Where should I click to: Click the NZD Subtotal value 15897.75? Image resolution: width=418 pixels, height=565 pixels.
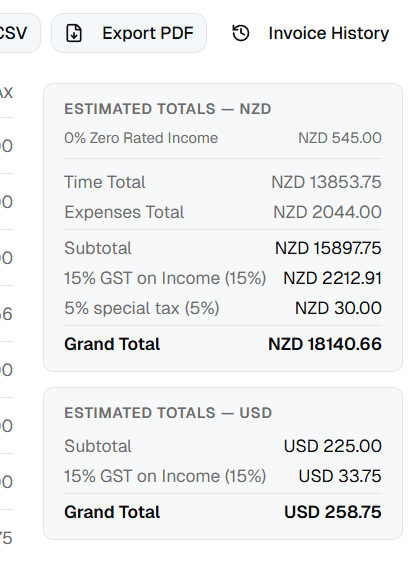tap(328, 248)
